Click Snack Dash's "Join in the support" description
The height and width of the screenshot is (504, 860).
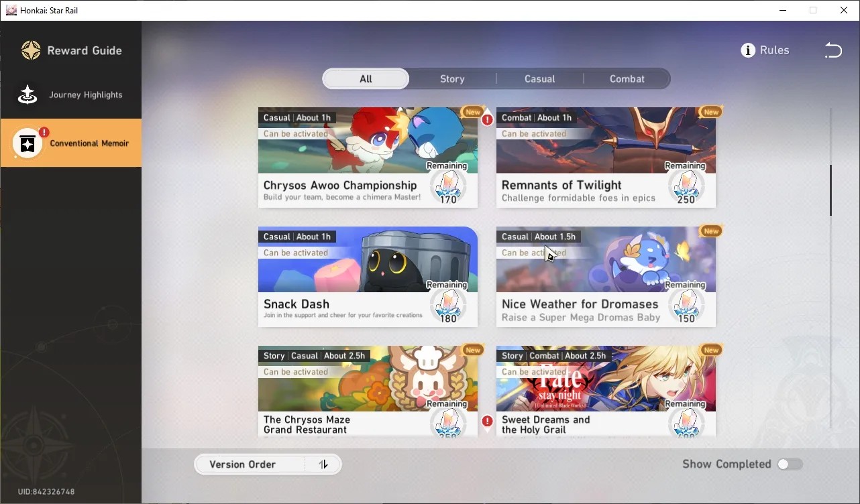point(343,315)
